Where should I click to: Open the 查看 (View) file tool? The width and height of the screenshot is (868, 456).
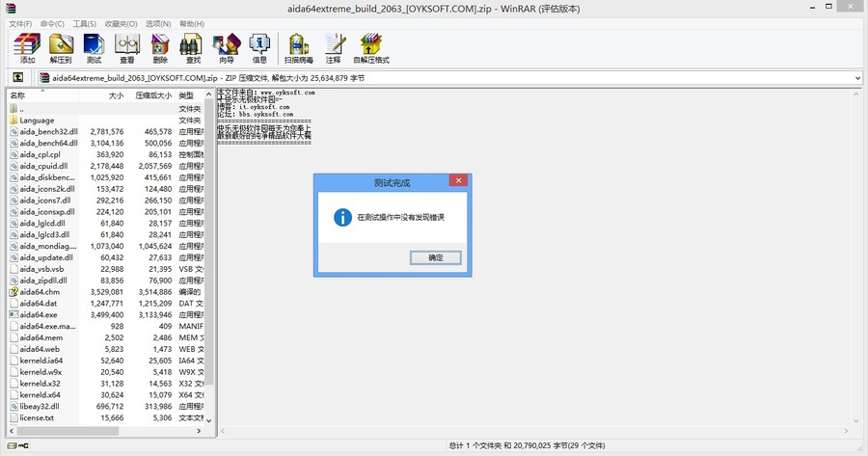tap(126, 47)
